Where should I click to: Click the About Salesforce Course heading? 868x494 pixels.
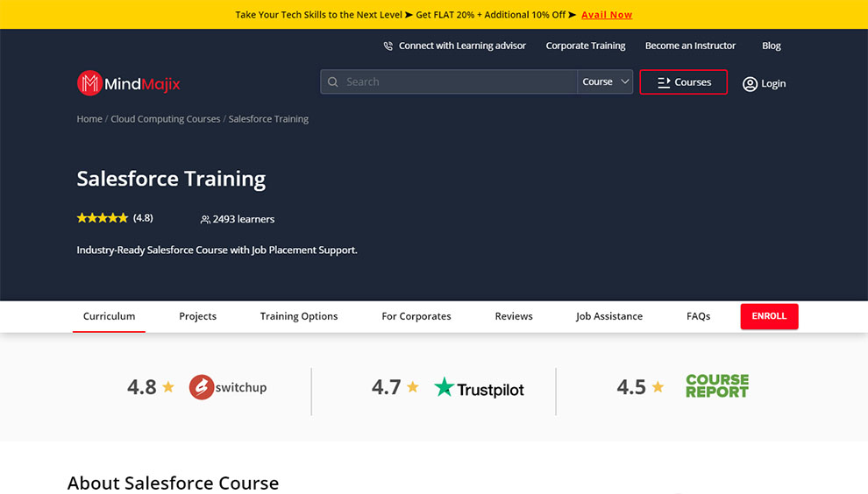click(x=174, y=483)
